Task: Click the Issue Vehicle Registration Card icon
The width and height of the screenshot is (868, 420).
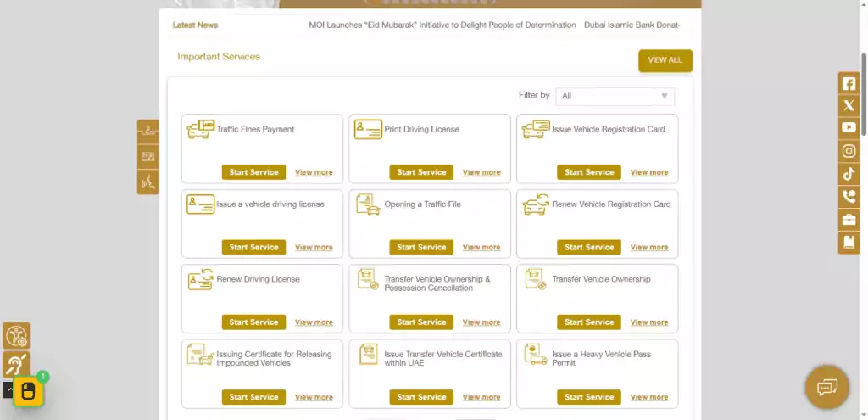Action: coord(536,129)
